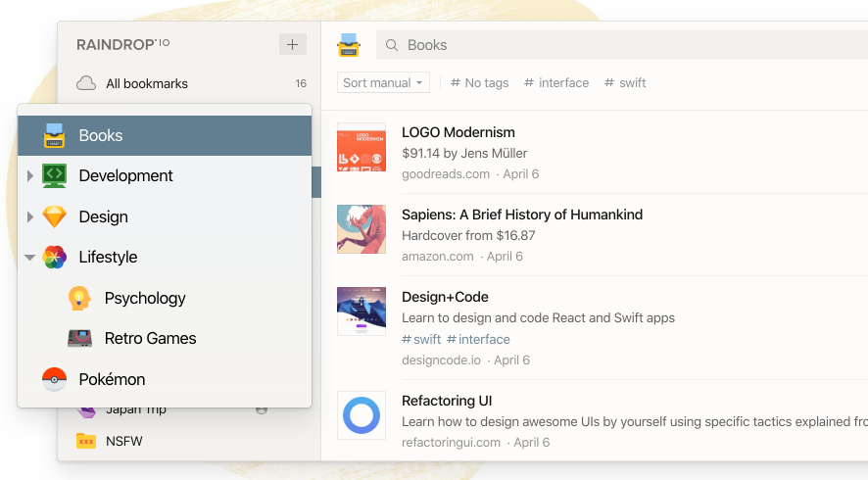Click the typewriter icon beside search bar

[349, 45]
